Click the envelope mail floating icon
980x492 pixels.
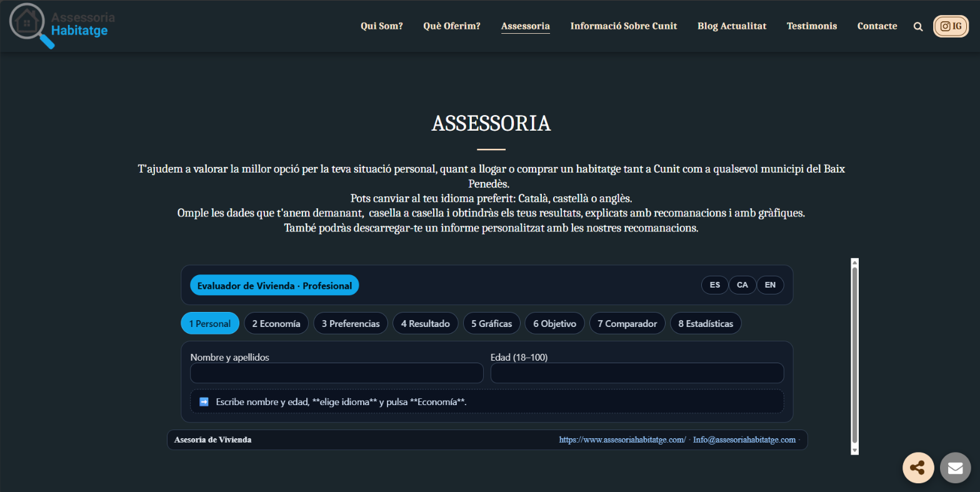click(x=955, y=468)
